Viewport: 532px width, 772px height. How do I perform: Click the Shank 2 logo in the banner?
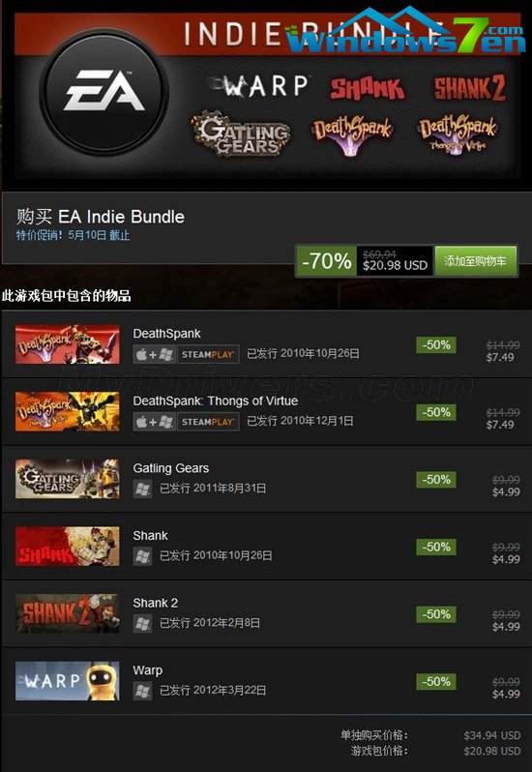(470, 89)
